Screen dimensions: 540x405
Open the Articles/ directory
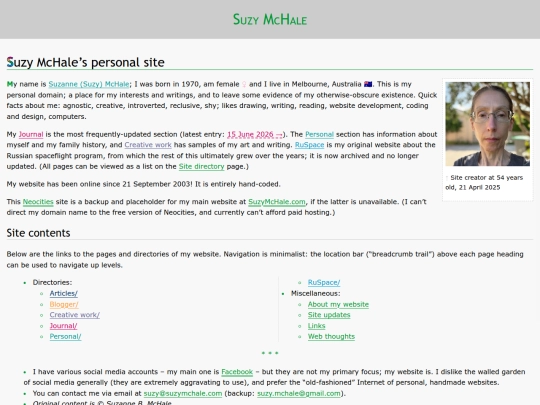point(64,293)
